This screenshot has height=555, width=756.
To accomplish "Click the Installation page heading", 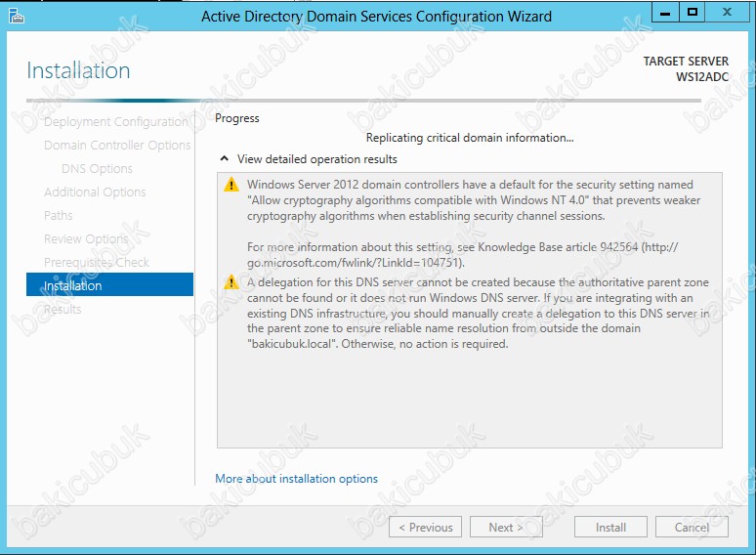I will coord(78,70).
